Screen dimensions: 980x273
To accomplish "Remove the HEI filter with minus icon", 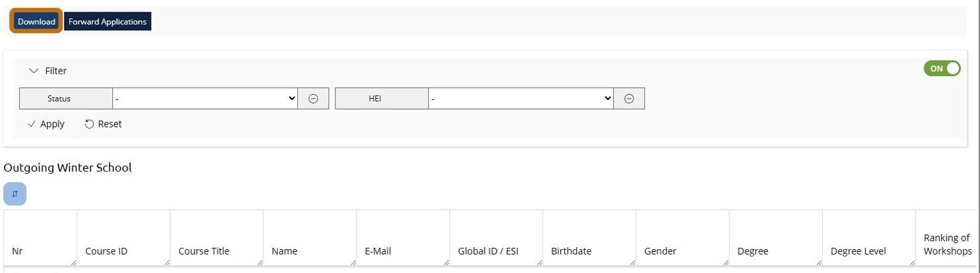I will [x=630, y=99].
